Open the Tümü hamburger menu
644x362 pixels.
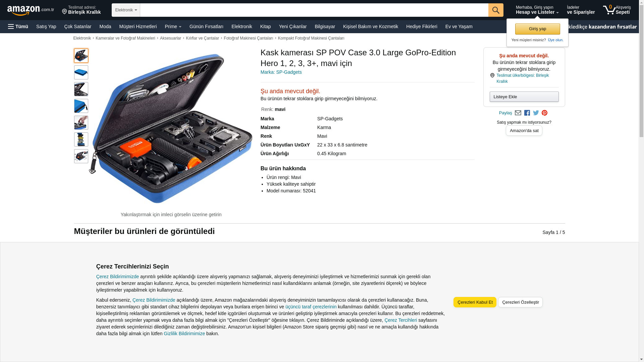click(18, 26)
